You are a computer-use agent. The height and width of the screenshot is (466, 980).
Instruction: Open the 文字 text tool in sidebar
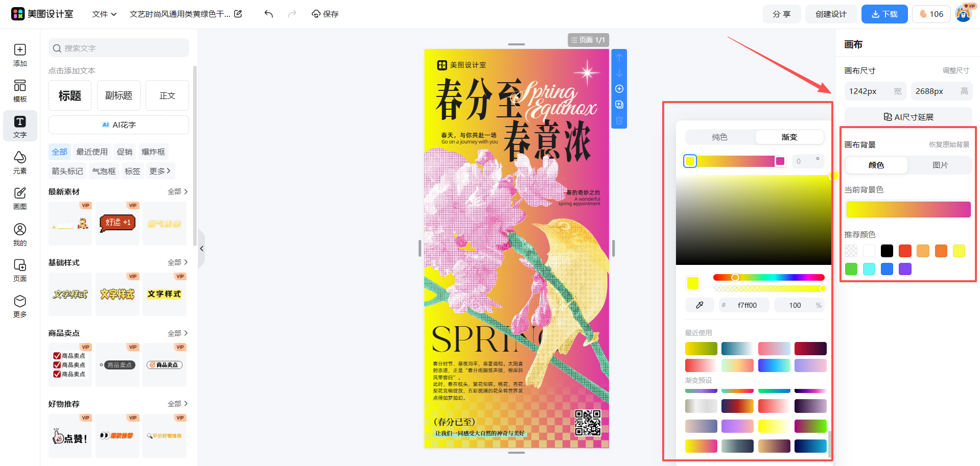coord(20,126)
